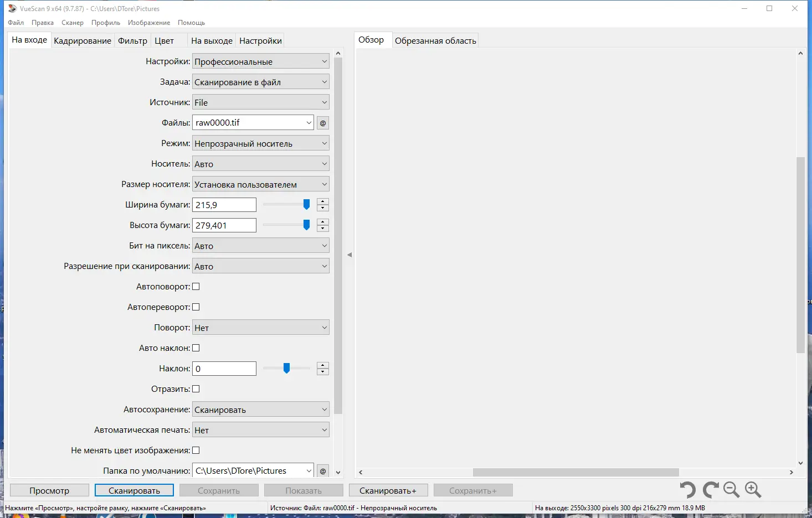Viewport: 812px width, 518px height.
Task: Check the Отразить checkbox
Action: click(x=196, y=389)
